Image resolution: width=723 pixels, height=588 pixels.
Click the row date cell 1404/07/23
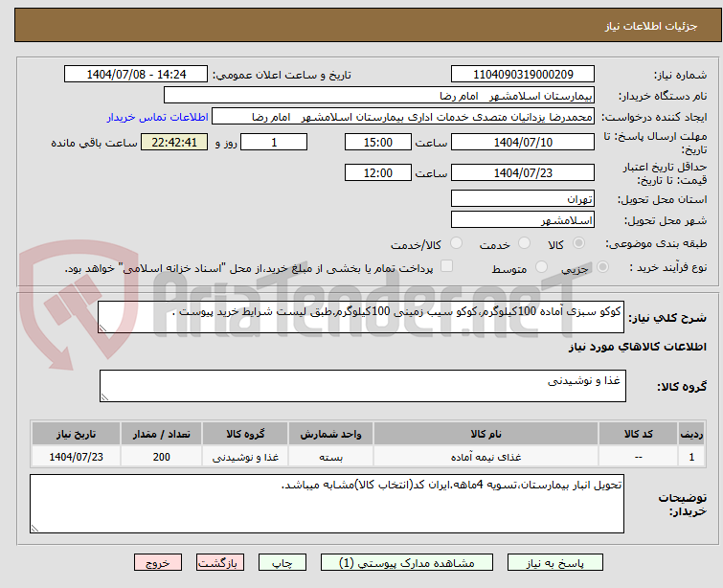pyautogui.click(x=76, y=457)
